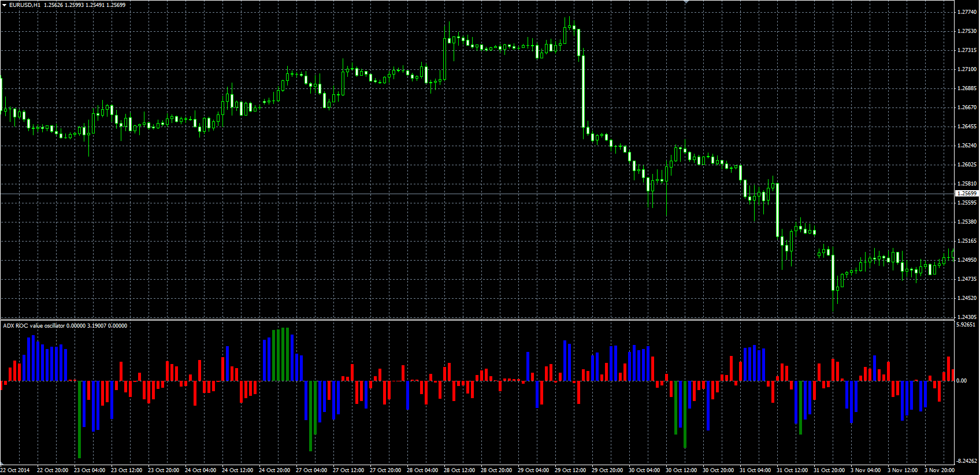Image resolution: width=980 pixels, height=475 pixels.
Task: Click the 1.27530 price scale label
Action: click(967, 31)
